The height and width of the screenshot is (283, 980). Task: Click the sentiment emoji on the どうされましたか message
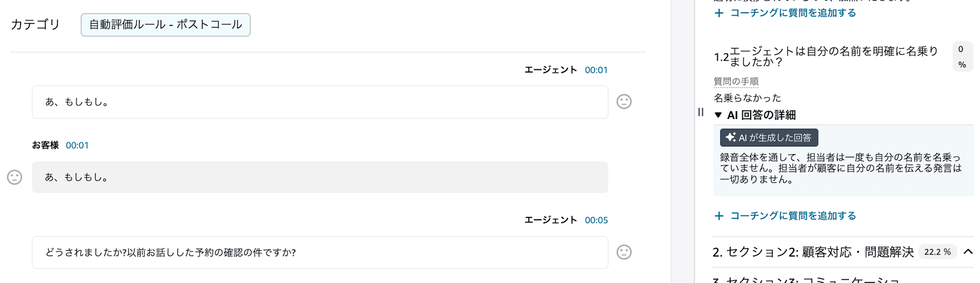[623, 252]
